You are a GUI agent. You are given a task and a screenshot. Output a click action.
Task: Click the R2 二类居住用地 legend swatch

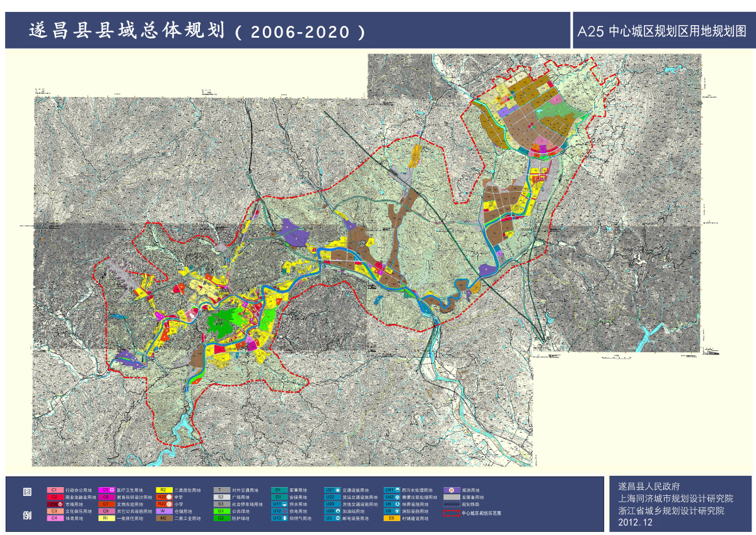[164, 490]
